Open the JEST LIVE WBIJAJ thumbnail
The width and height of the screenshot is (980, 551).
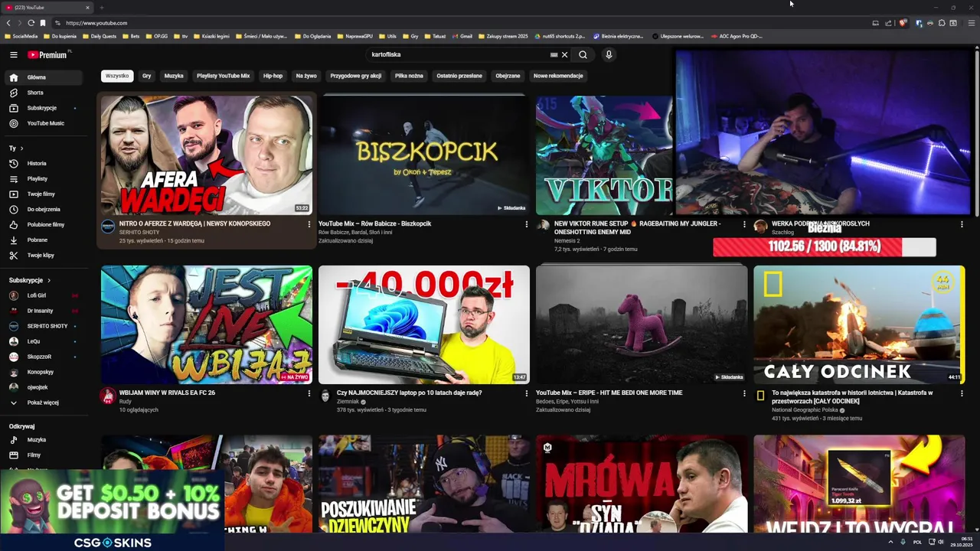tap(207, 324)
